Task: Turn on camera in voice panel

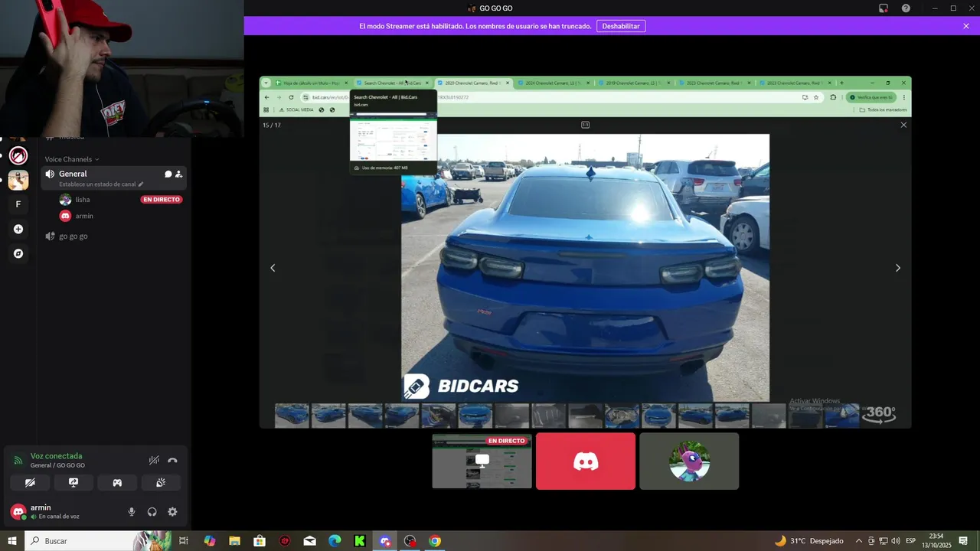Action: tap(30, 483)
